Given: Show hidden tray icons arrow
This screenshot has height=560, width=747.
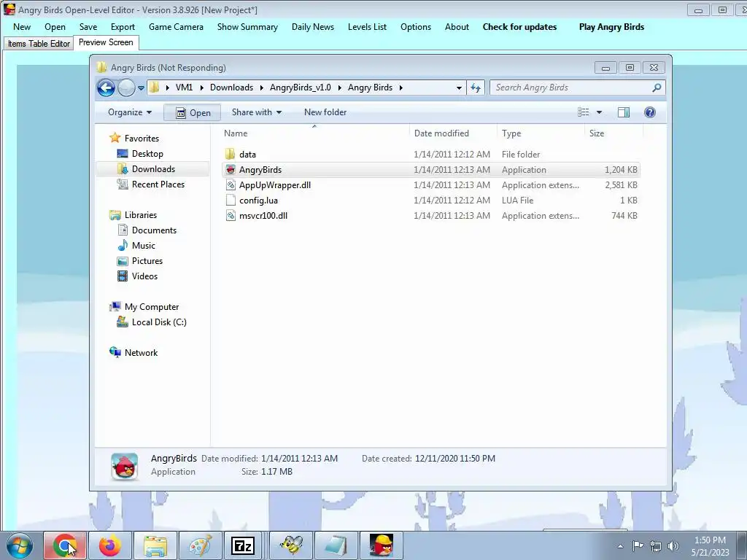Looking at the screenshot, I should pos(620,546).
